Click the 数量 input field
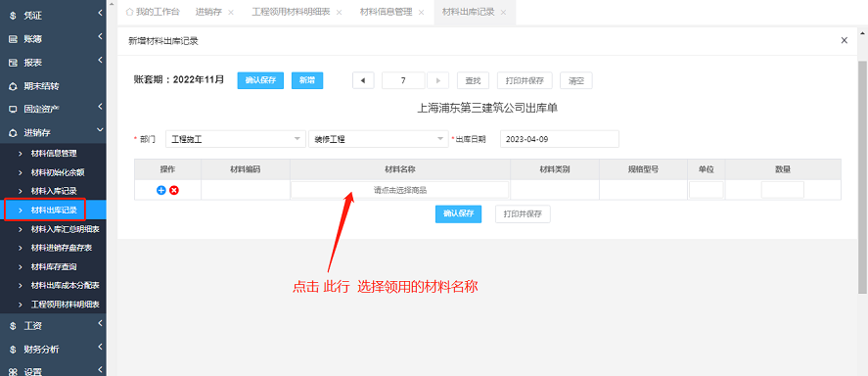Image resolution: width=868 pixels, height=376 pixels. click(x=783, y=190)
